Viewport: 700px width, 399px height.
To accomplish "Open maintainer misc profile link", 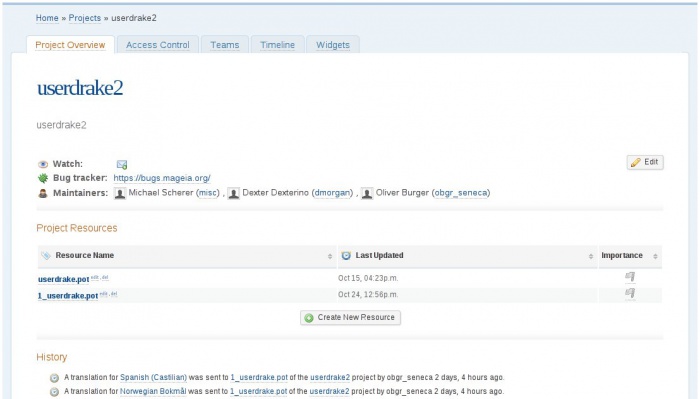I will (208, 193).
